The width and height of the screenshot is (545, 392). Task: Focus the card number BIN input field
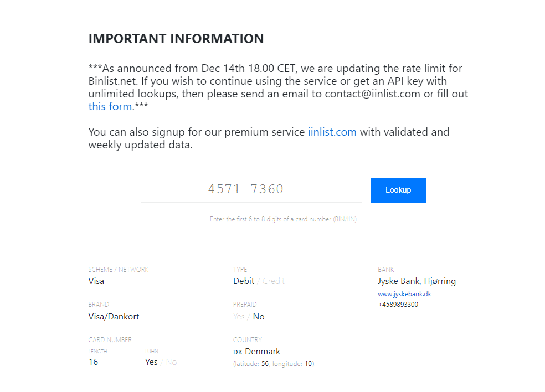(x=251, y=189)
